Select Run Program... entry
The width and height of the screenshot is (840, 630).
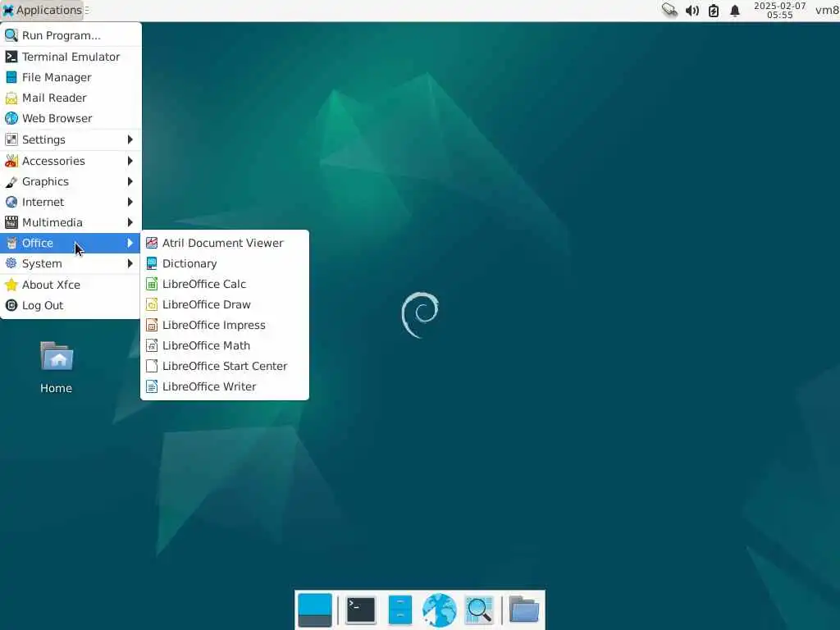pos(71,35)
